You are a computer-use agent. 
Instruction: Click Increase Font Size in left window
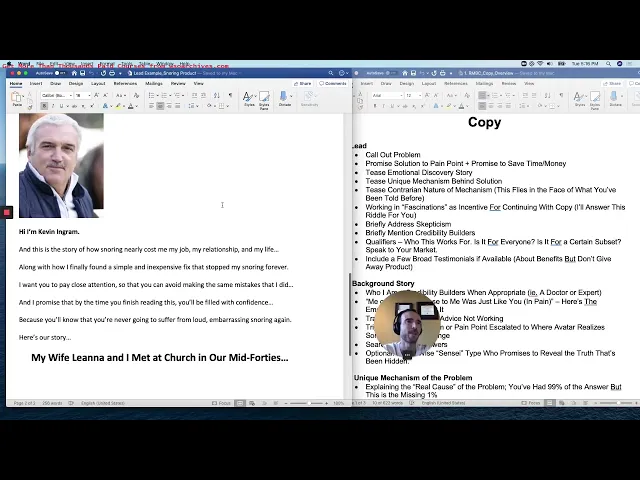(x=97, y=95)
